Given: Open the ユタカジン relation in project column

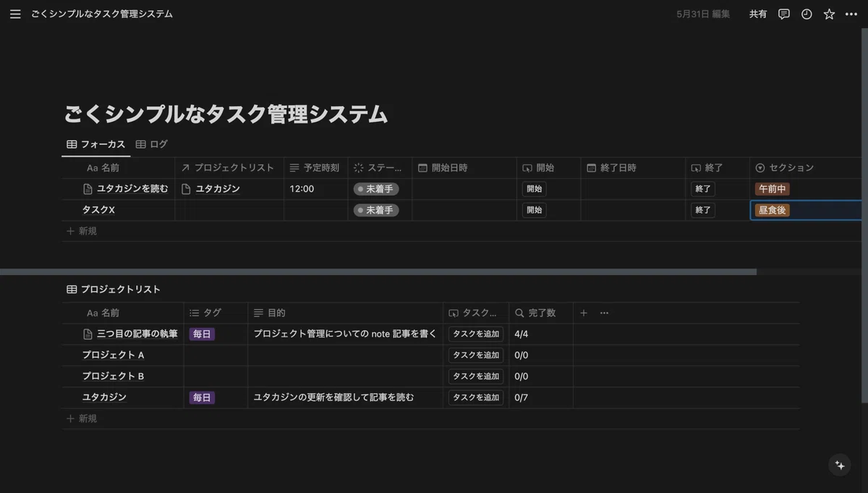Looking at the screenshot, I should 218,188.
